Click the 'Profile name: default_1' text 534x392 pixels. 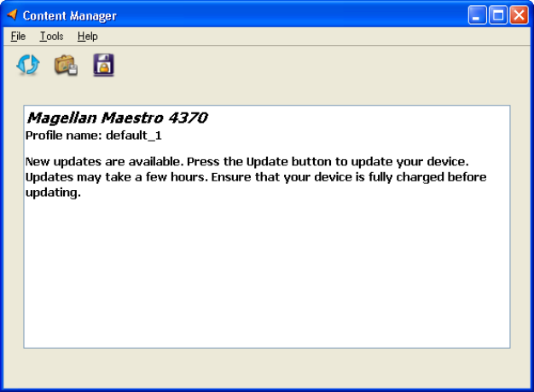94,135
